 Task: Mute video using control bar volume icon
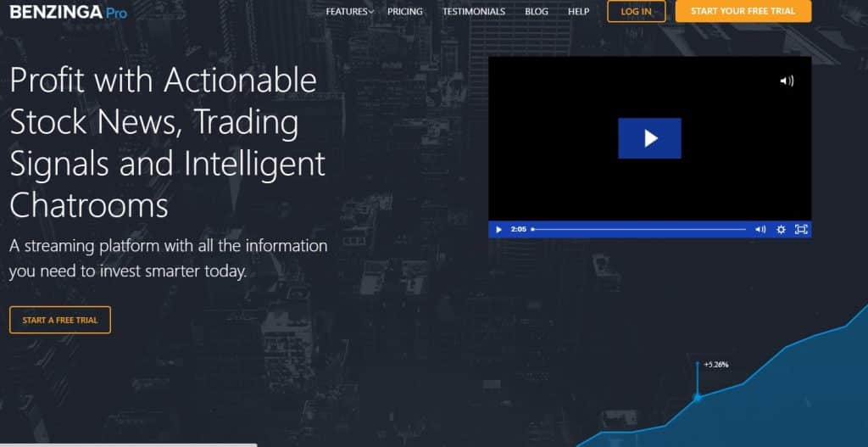coord(760,229)
